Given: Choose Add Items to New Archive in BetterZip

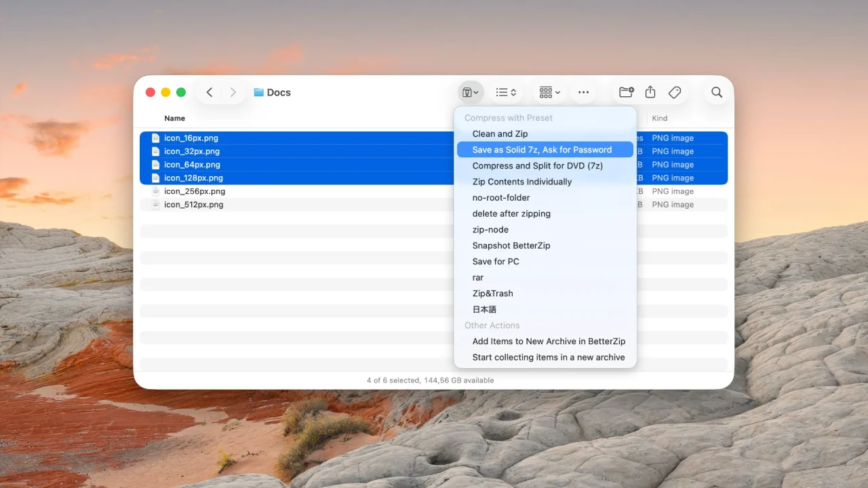Looking at the screenshot, I should coord(545,342).
